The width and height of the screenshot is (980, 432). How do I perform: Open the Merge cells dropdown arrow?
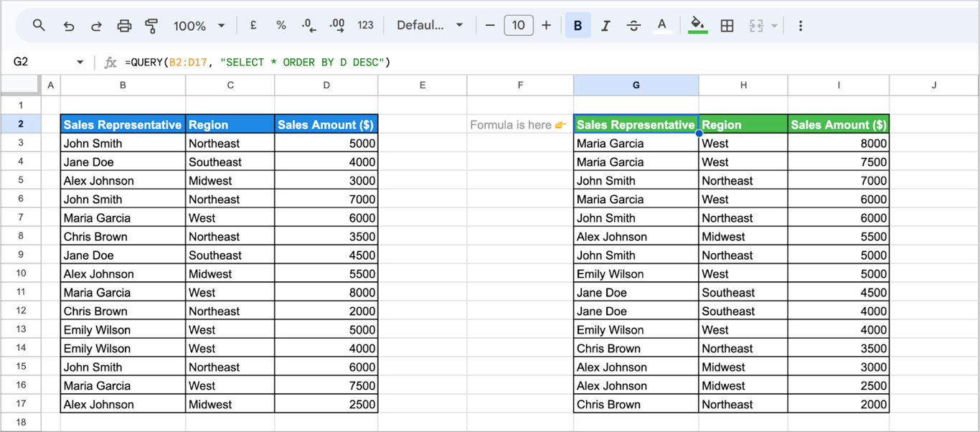[774, 26]
